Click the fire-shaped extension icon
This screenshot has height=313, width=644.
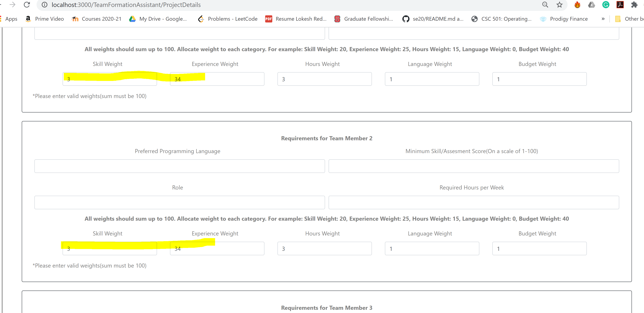(577, 5)
